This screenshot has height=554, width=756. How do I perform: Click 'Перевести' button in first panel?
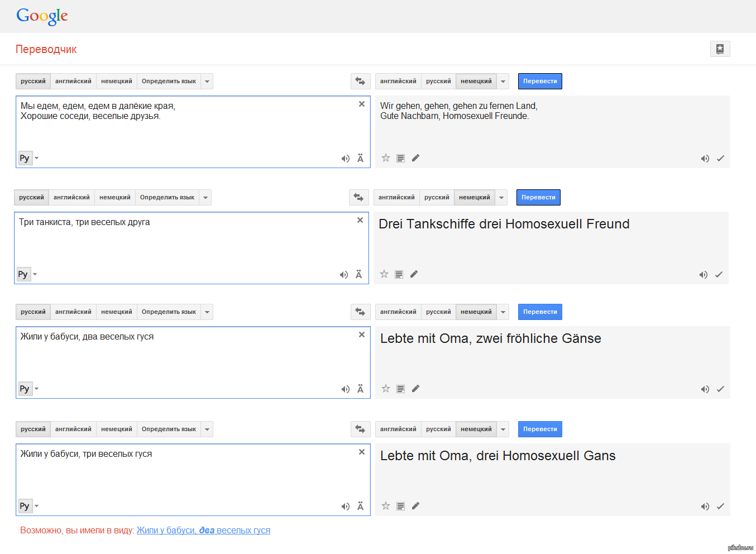(540, 82)
